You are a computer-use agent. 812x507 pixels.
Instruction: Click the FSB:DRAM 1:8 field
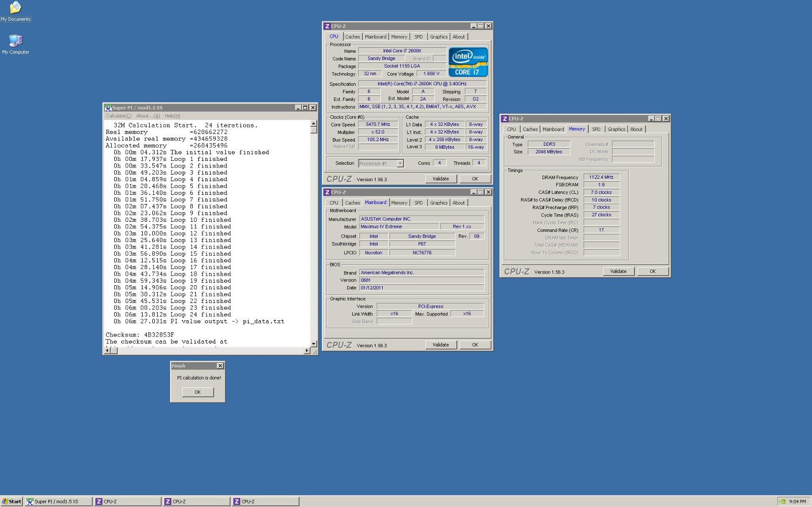(x=601, y=185)
